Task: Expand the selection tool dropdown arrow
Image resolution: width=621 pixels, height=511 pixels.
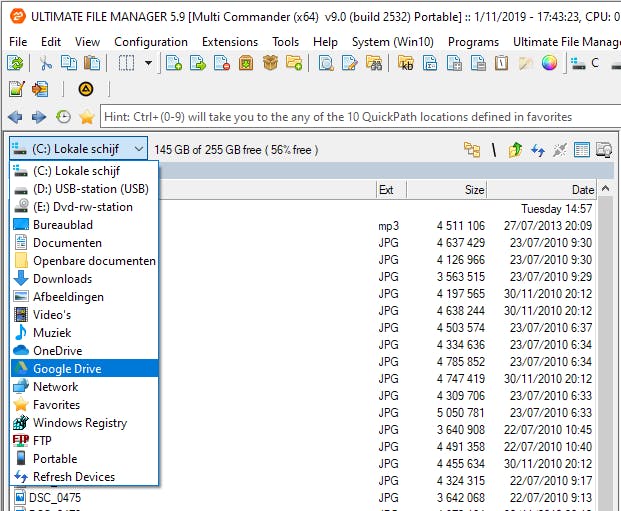Action: point(149,63)
